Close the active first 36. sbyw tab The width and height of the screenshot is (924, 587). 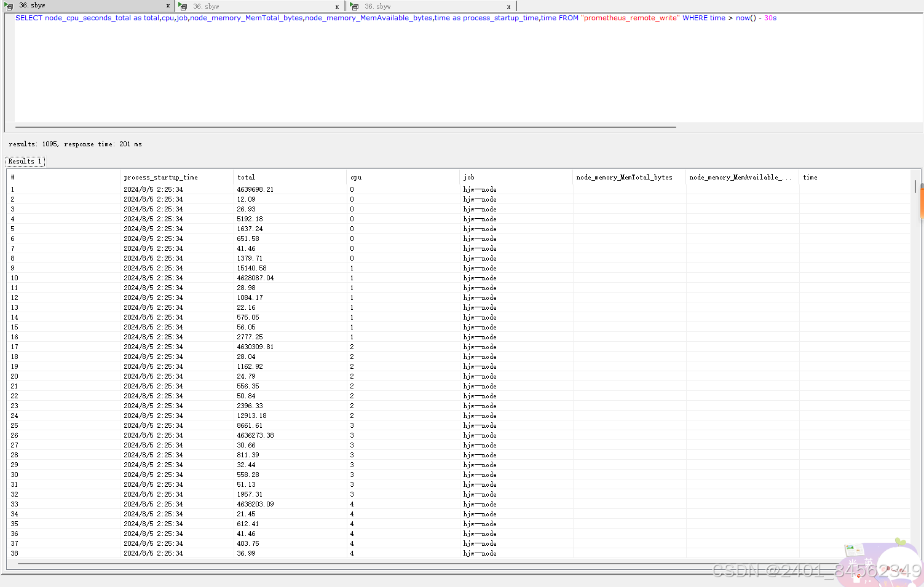coord(168,6)
